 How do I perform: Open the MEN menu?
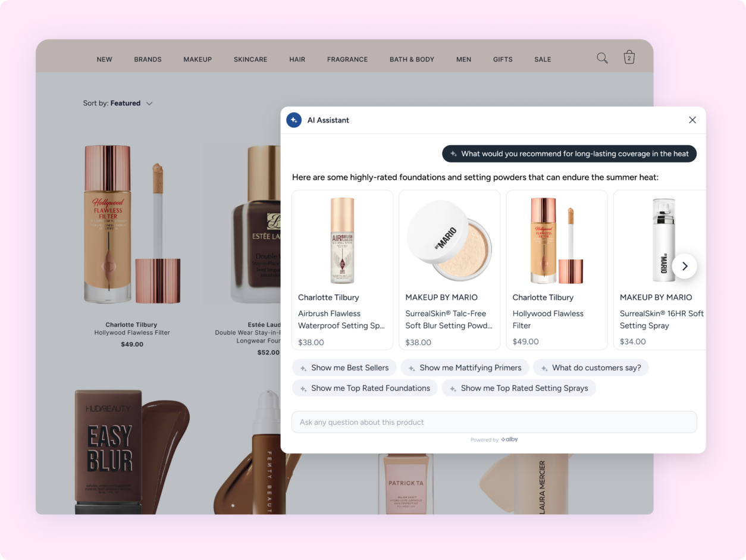tap(463, 60)
